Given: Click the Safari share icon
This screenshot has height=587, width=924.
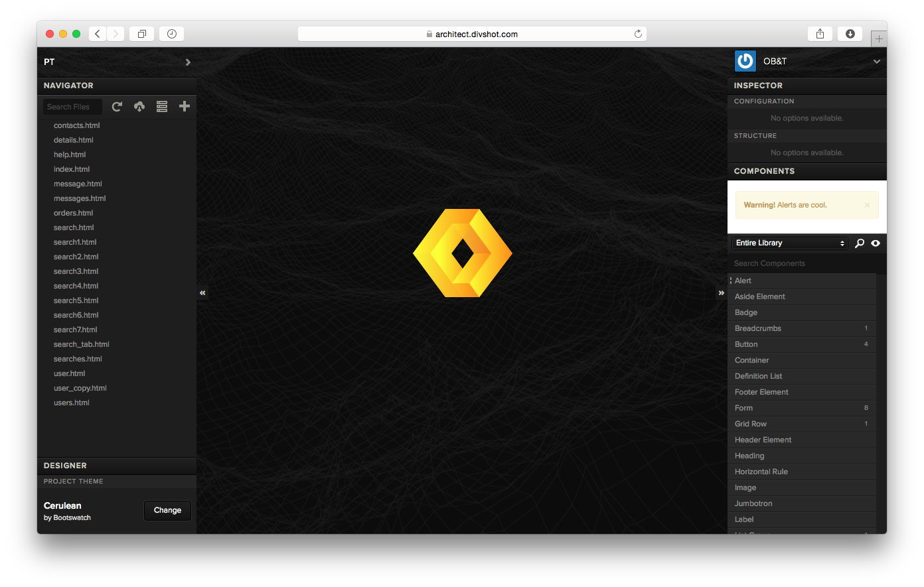Looking at the screenshot, I should pyautogui.click(x=820, y=34).
